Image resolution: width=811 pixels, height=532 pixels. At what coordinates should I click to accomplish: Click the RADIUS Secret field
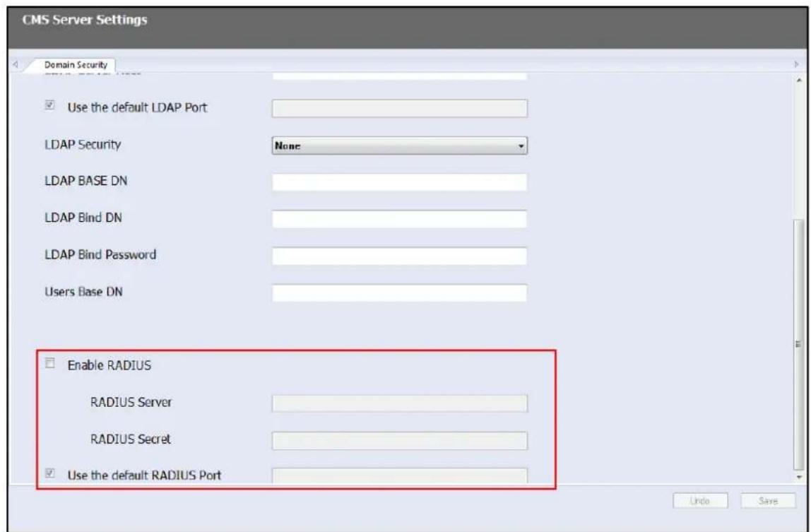[400, 441]
